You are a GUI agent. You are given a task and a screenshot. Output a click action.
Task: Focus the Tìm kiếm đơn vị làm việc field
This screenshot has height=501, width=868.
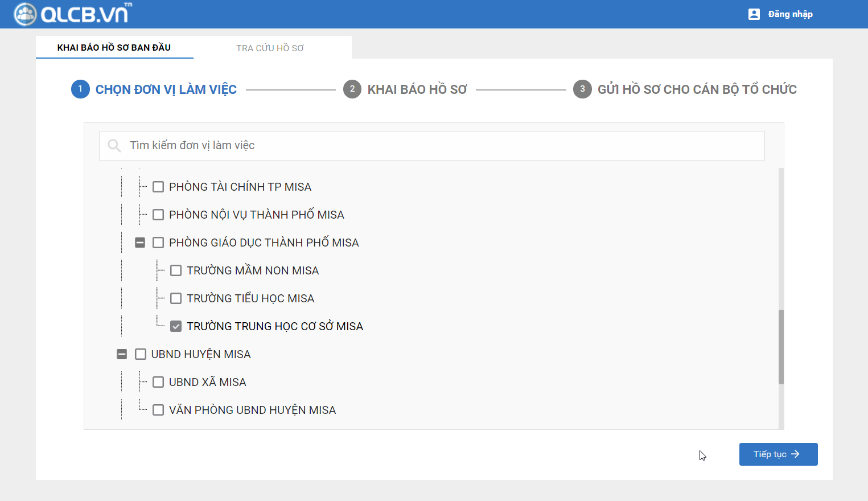coord(444,146)
